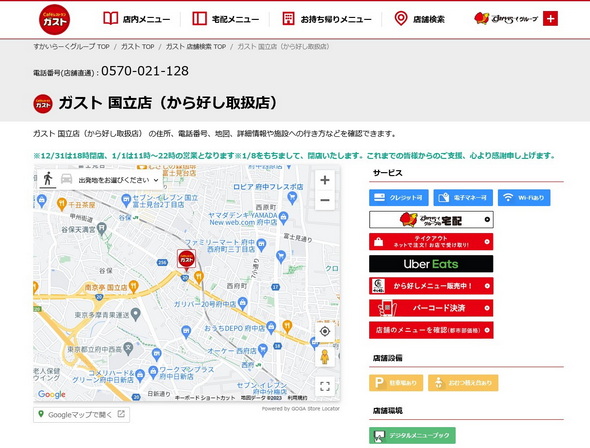The image size is (590, 448).
Task: Click ロピア 府中フレスポ店 map marker
Action: pos(292,197)
